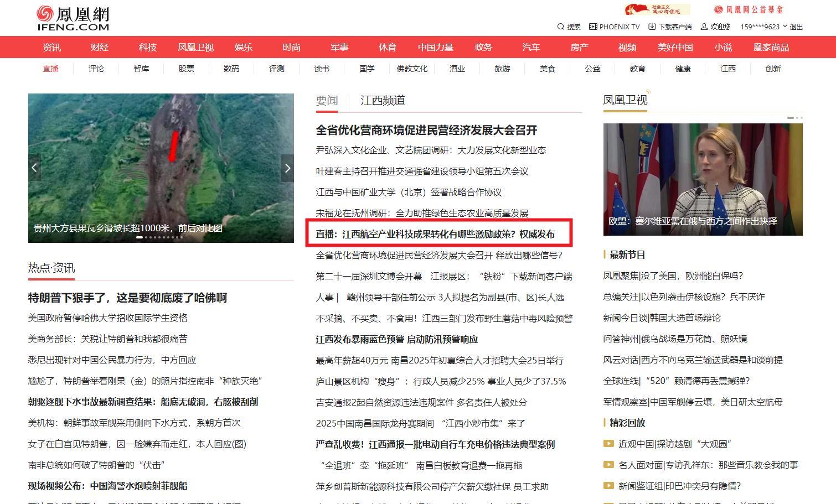Image resolution: width=836 pixels, height=504 pixels.
Task: Open the red 社会主义核心价值观 banner image
Action: tap(657, 9)
